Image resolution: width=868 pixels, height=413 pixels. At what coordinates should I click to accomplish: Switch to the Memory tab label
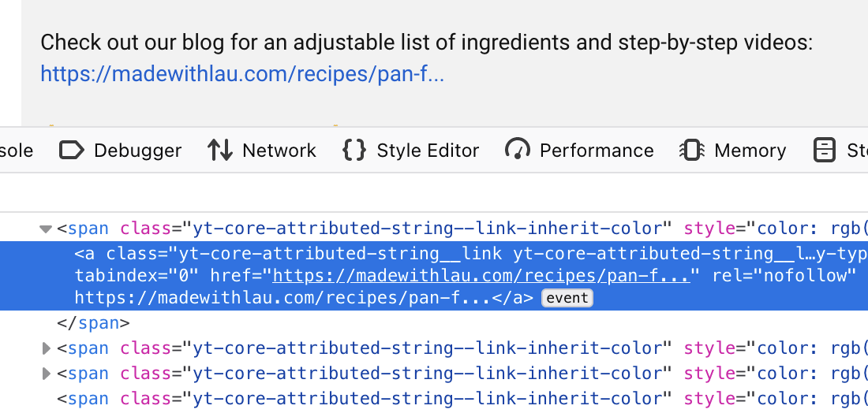[x=750, y=151]
